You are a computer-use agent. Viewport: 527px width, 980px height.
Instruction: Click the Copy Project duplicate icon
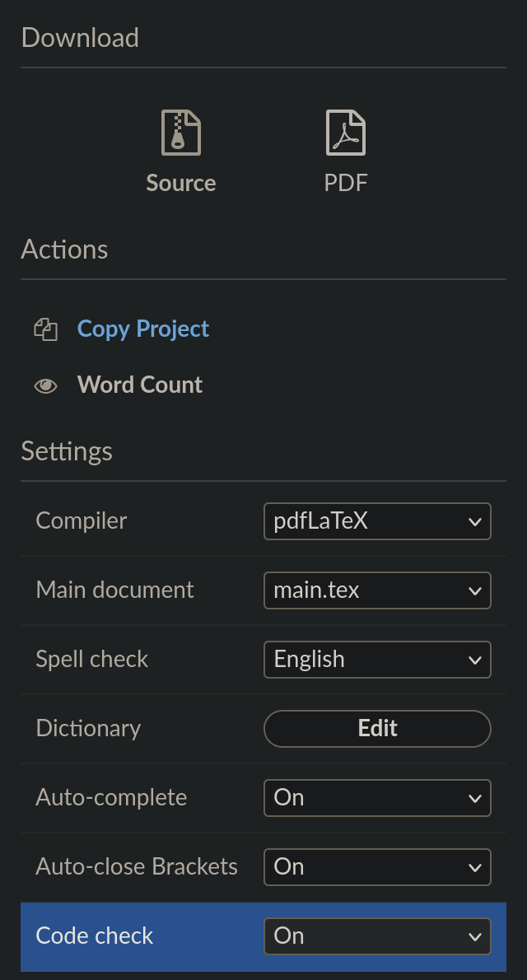coord(45,329)
